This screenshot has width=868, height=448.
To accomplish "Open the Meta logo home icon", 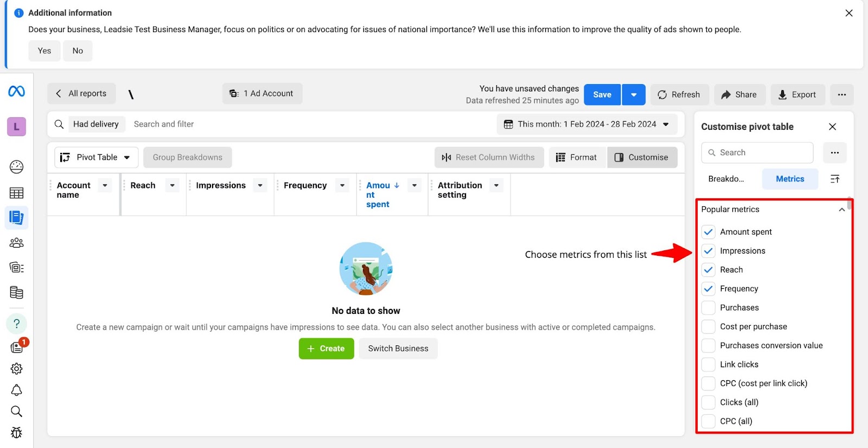I will [x=16, y=91].
